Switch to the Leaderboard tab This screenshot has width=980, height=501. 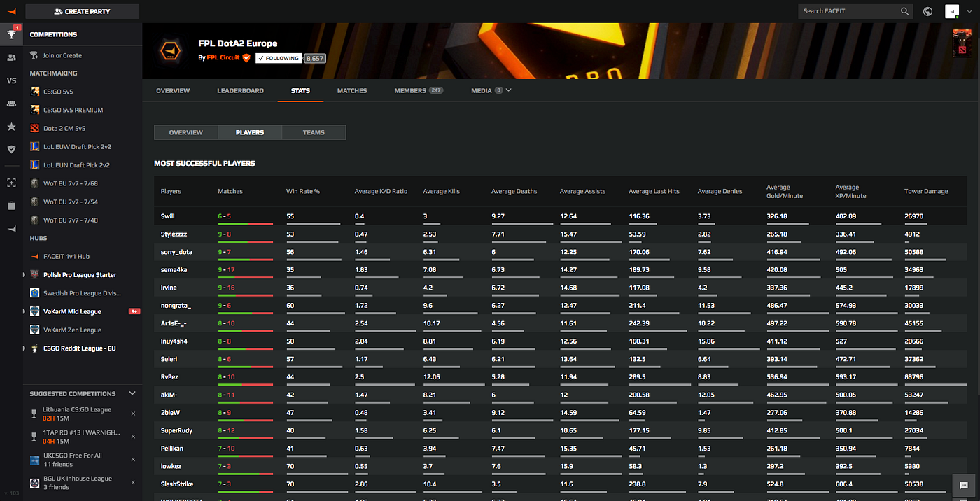pos(240,91)
